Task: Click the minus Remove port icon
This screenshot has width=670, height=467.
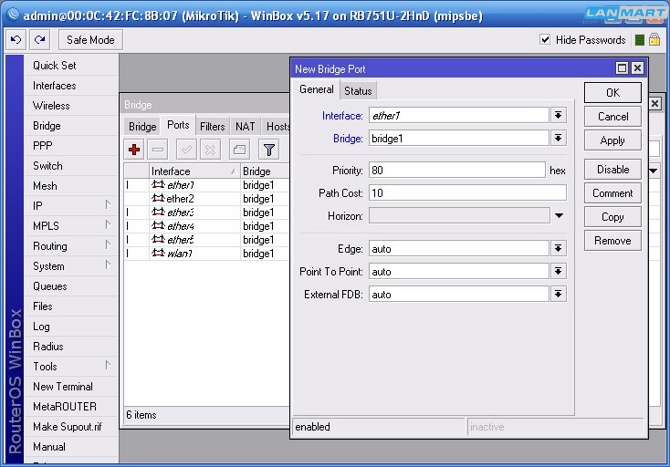Action: point(158,150)
